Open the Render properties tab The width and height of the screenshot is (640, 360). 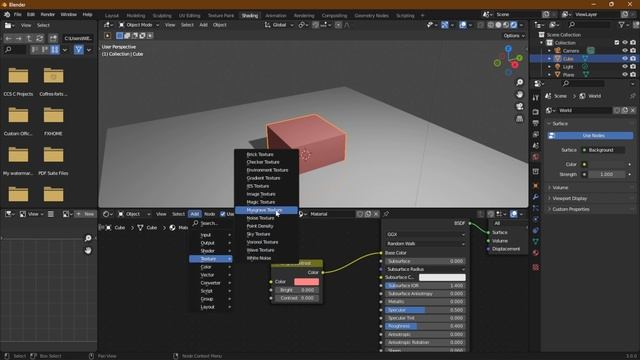pyautogui.click(x=536, y=112)
